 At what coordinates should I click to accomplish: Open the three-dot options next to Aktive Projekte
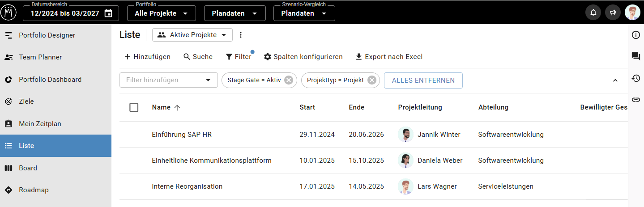[241, 35]
